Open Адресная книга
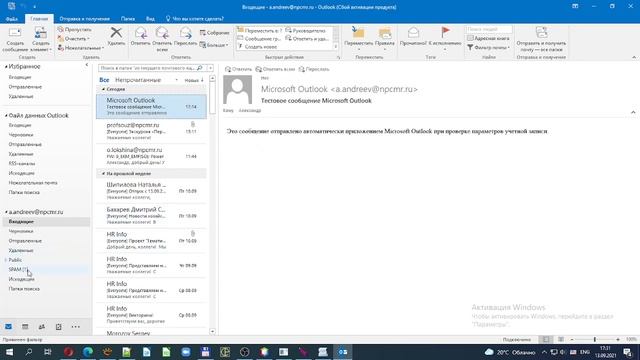 (488, 38)
